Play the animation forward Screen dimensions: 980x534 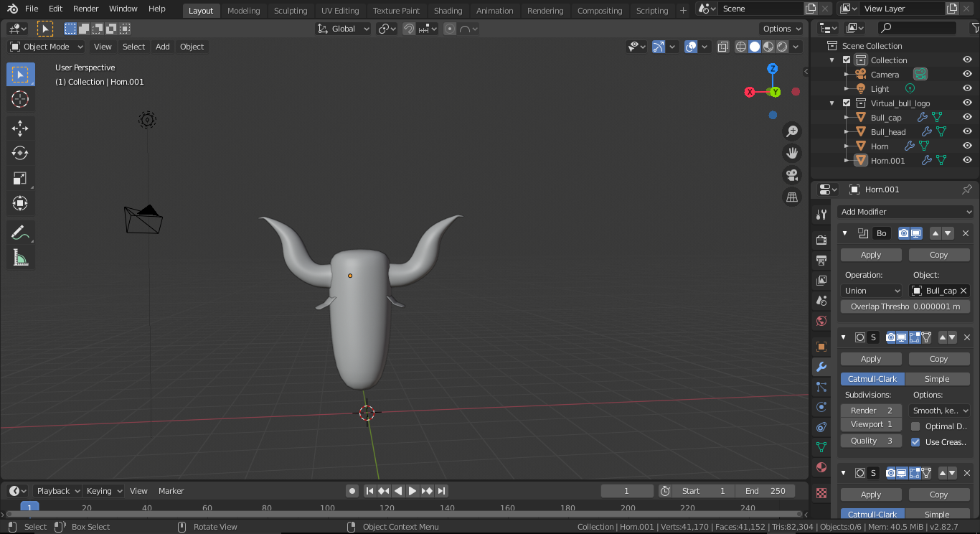(x=413, y=491)
